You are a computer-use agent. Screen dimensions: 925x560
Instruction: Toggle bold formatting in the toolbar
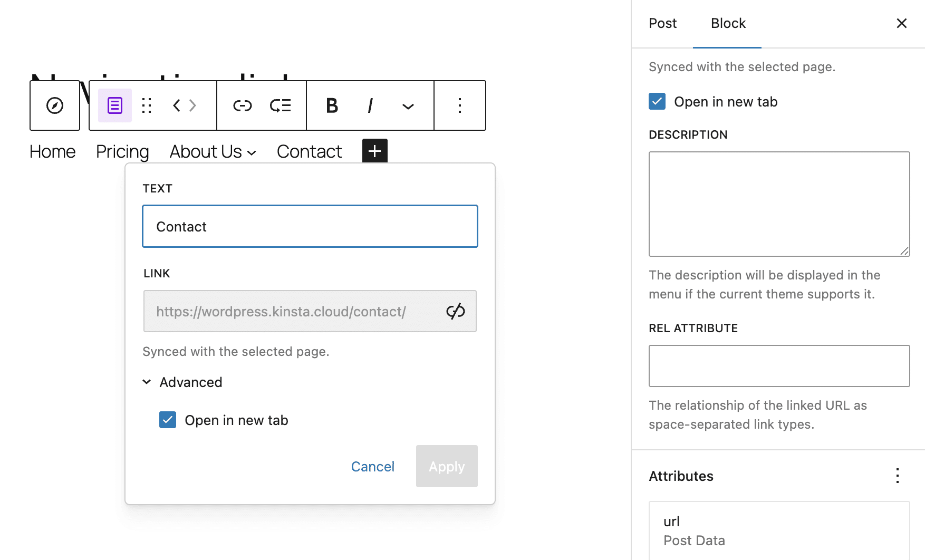(331, 105)
